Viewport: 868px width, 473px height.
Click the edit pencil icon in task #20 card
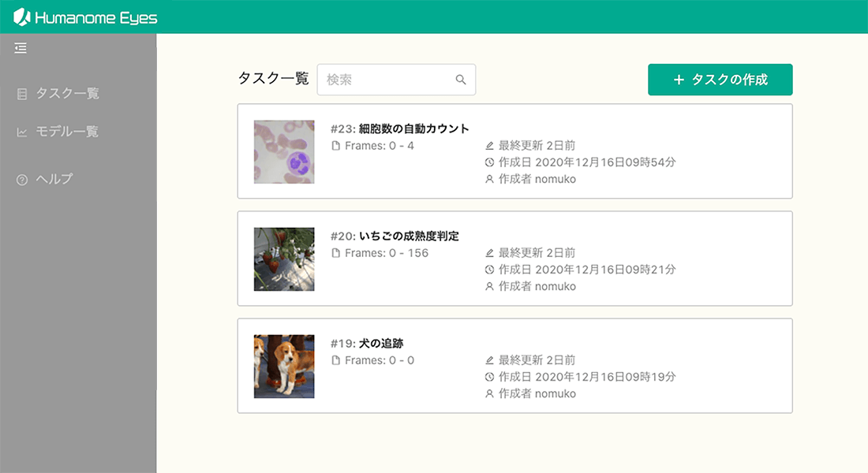[489, 253]
